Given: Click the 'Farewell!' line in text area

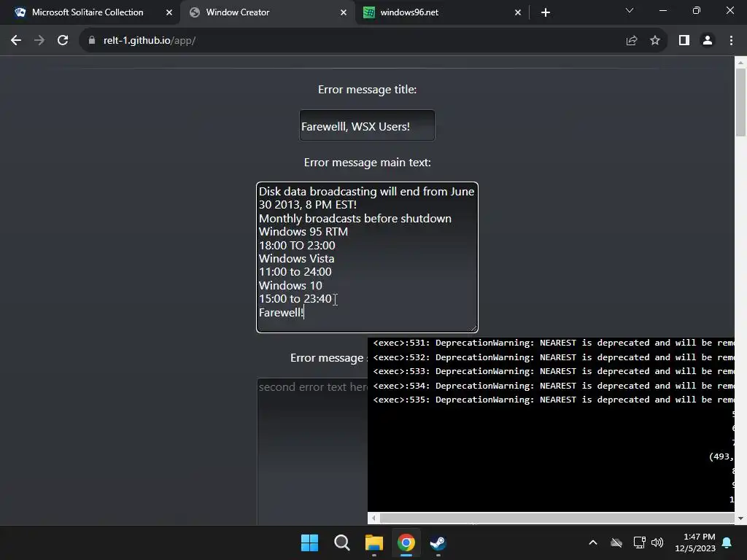Looking at the screenshot, I should [281, 312].
